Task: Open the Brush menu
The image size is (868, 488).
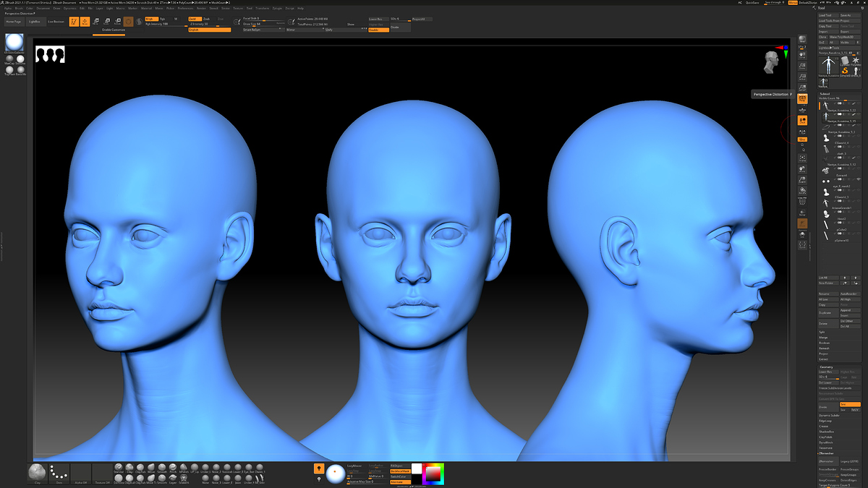Action: click(19, 8)
